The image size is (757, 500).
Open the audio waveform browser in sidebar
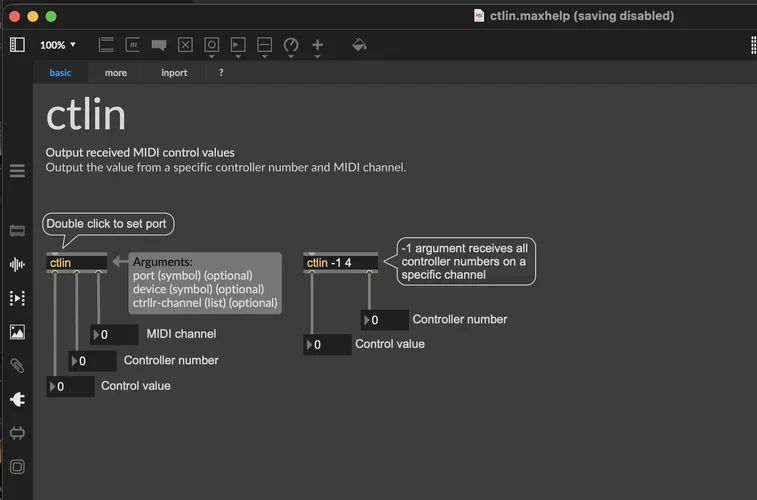[17, 264]
